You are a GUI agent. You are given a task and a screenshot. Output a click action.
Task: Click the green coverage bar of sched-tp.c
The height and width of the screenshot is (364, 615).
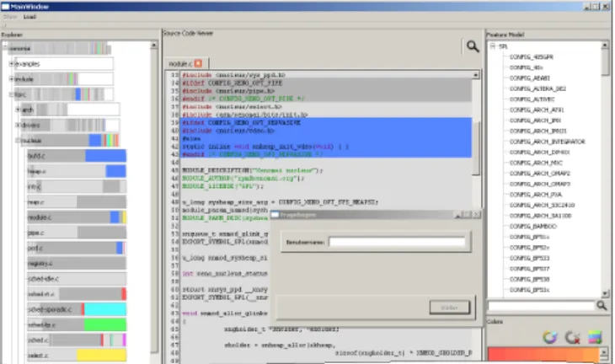point(105,324)
